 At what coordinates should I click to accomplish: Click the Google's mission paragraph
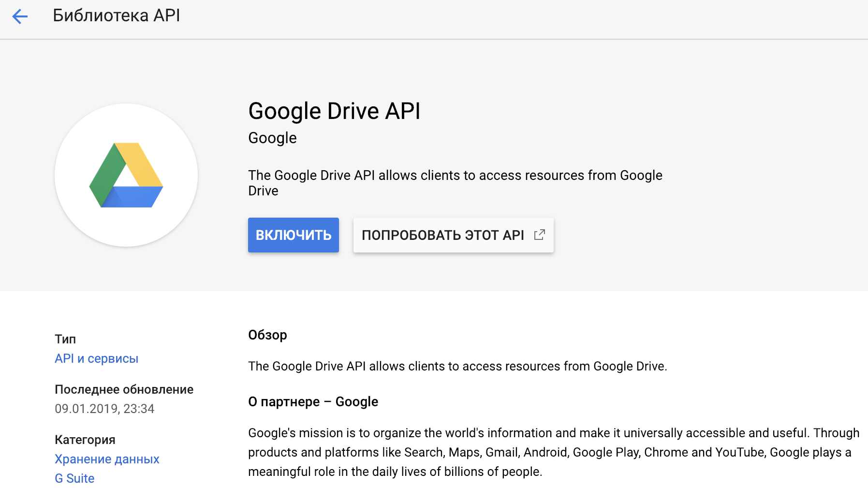click(x=554, y=452)
